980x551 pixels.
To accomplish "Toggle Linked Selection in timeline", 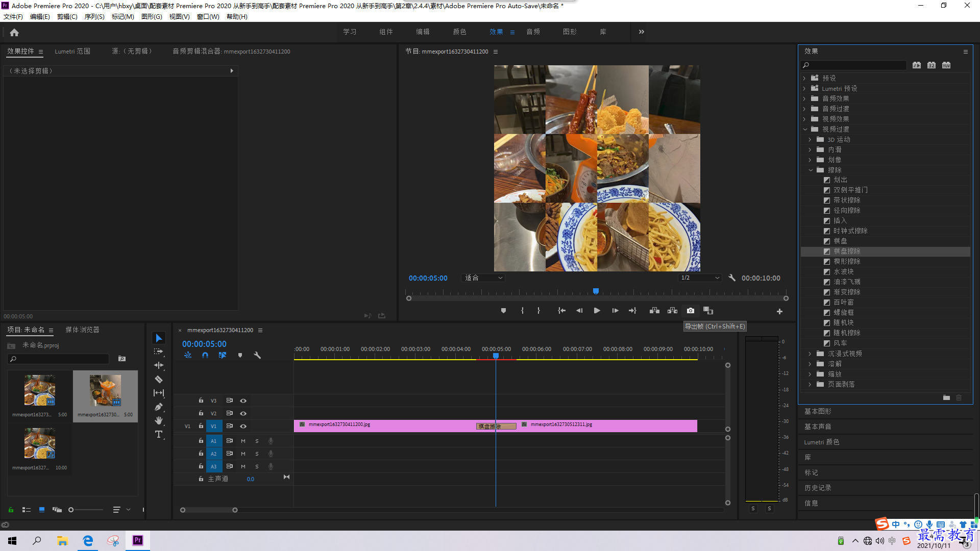I will (222, 355).
